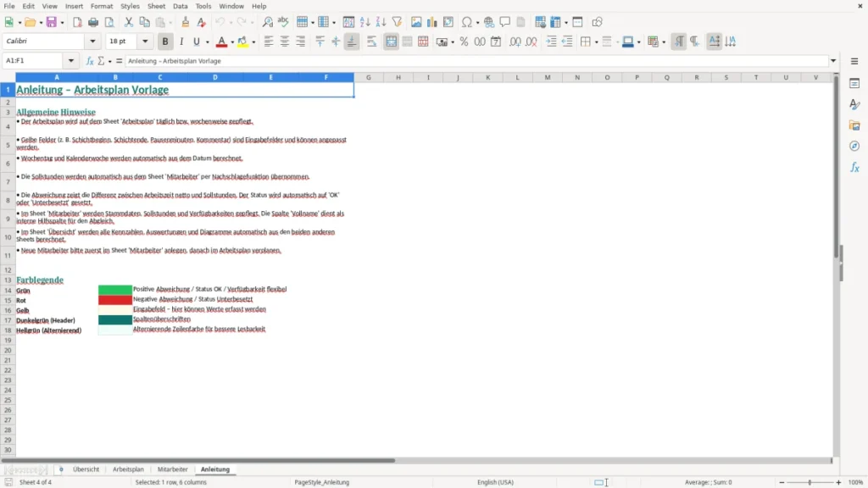Run the spelling check
Screen dimensions: 868x488
[x=283, y=22]
